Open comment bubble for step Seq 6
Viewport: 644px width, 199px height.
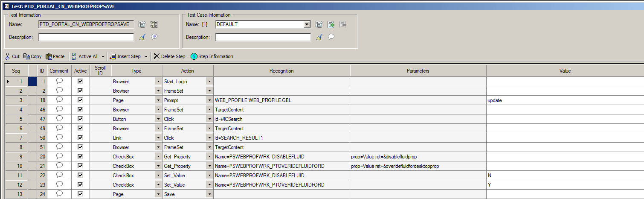click(59, 128)
